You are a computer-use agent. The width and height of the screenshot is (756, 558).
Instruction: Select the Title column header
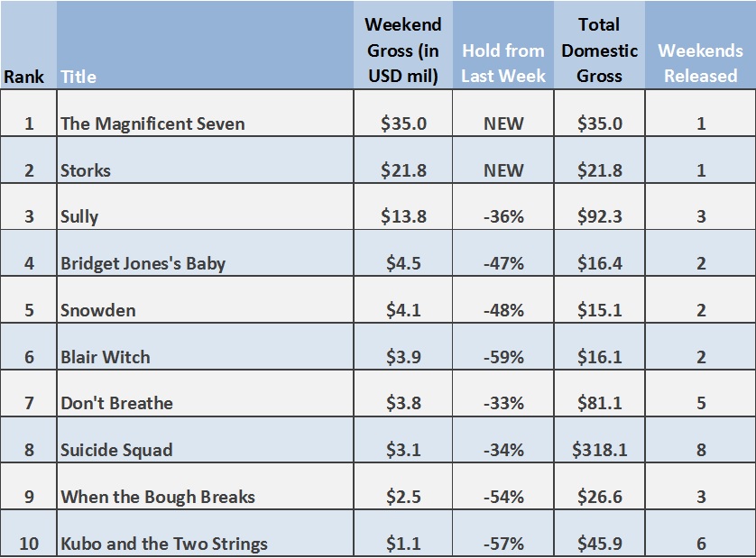pos(78,77)
